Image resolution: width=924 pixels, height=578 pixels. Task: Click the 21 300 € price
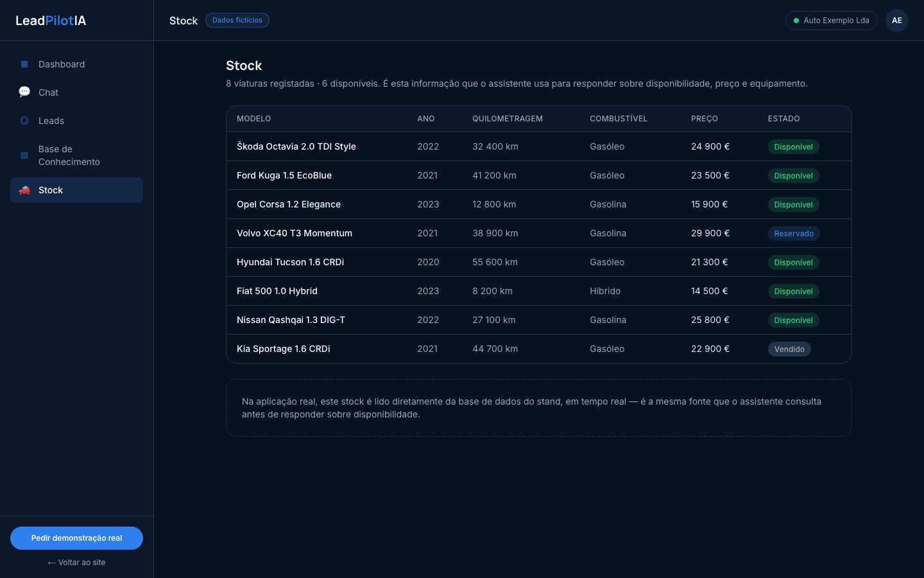[x=709, y=262]
